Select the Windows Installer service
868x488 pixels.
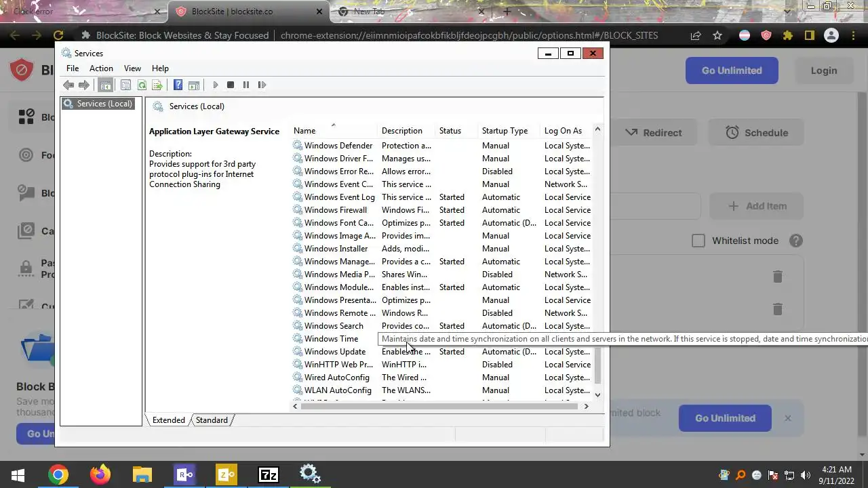(x=441, y=249)
